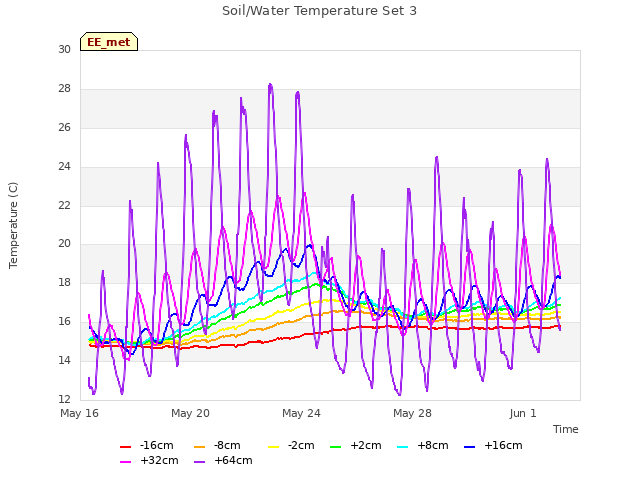The width and height of the screenshot is (640, 480).
Task: Click the y-axis value 20
Action: [64, 244]
